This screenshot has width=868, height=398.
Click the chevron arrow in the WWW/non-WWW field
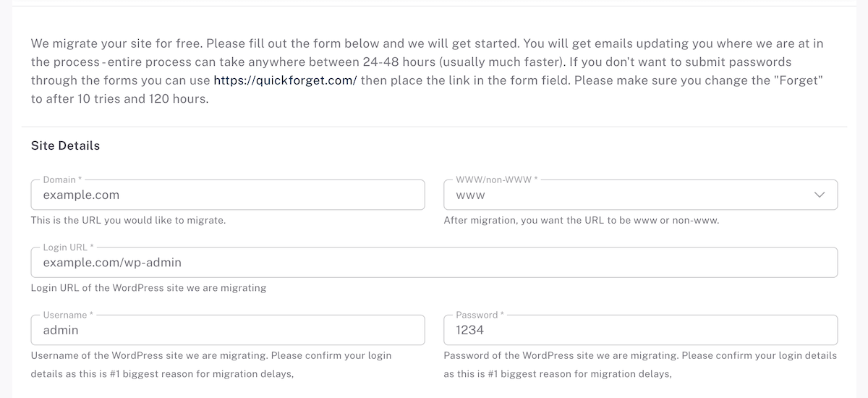820,195
